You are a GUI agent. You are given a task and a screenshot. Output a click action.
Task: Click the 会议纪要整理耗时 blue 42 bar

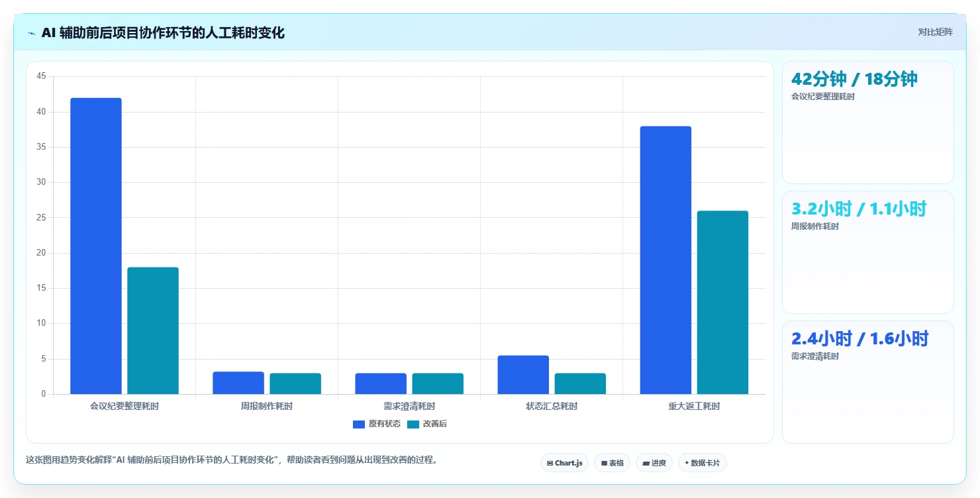(96, 246)
